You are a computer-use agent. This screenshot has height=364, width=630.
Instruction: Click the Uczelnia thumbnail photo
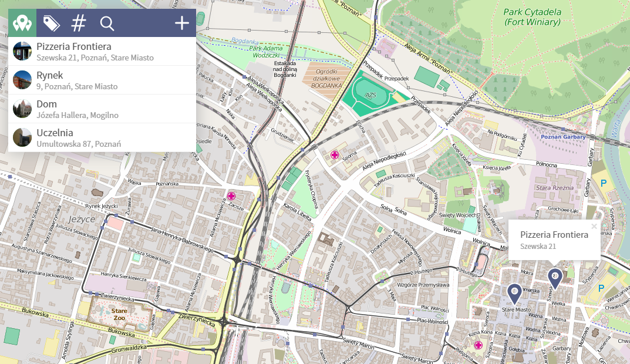(x=22, y=137)
